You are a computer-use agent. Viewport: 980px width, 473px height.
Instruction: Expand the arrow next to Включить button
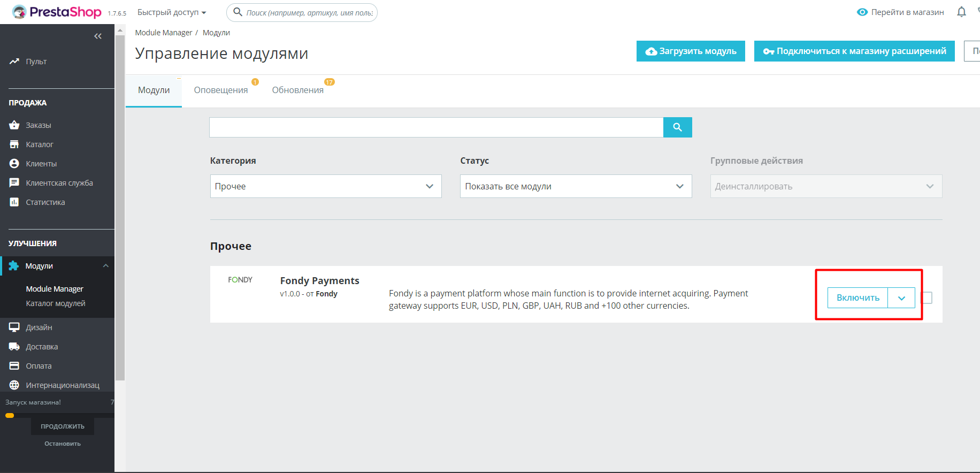[x=901, y=298]
